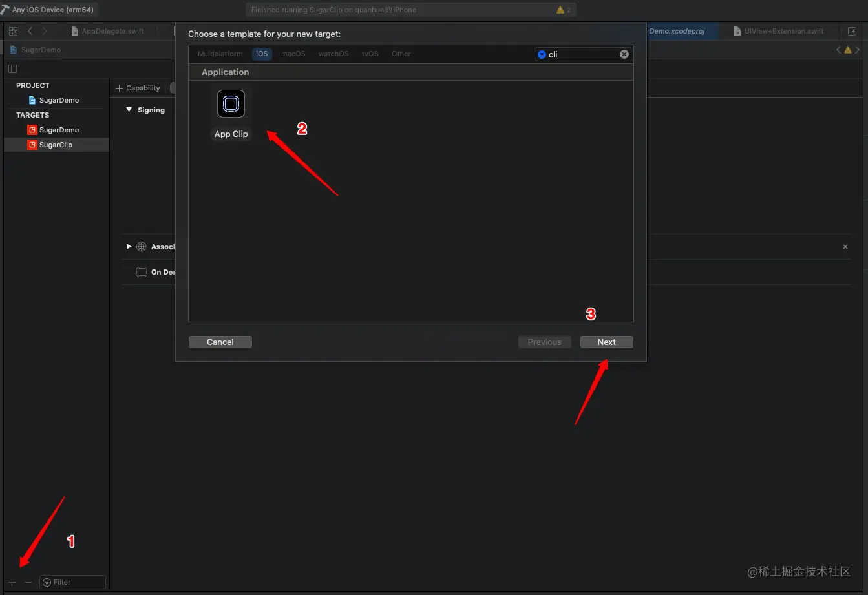
Task: Click the add editor split icon
Action: [x=852, y=31]
